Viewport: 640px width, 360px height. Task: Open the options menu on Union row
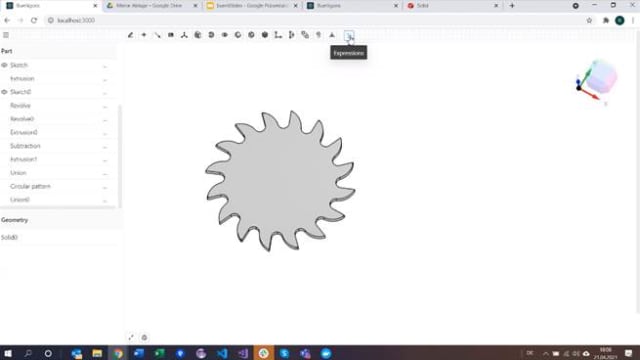click(105, 173)
